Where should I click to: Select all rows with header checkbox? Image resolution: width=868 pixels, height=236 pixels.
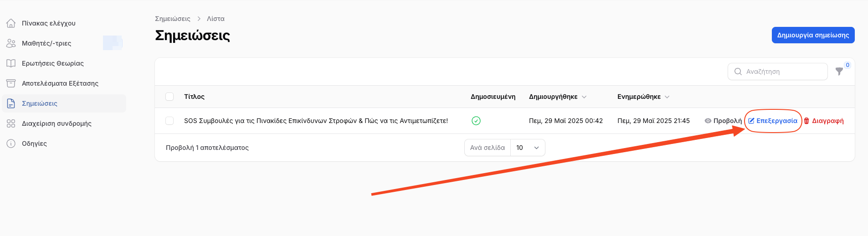point(169,97)
